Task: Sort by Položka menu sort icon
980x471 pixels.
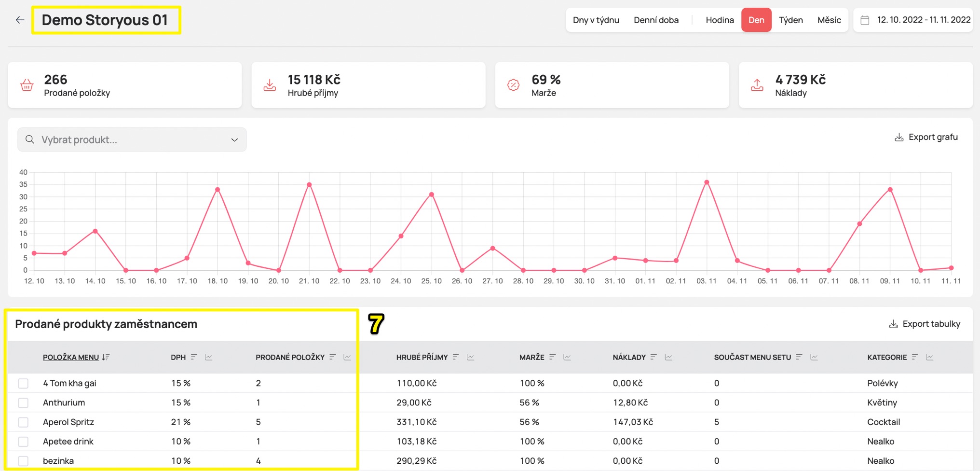Action: [x=106, y=357]
